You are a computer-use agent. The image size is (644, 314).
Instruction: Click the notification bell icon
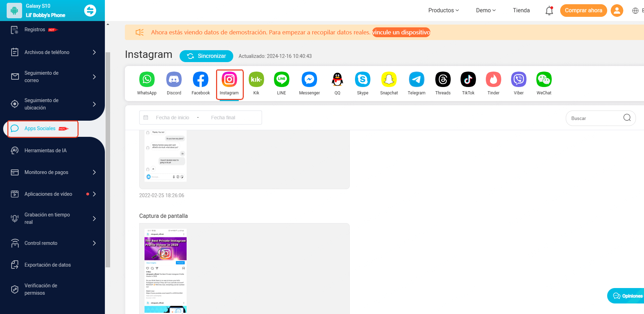tap(549, 11)
